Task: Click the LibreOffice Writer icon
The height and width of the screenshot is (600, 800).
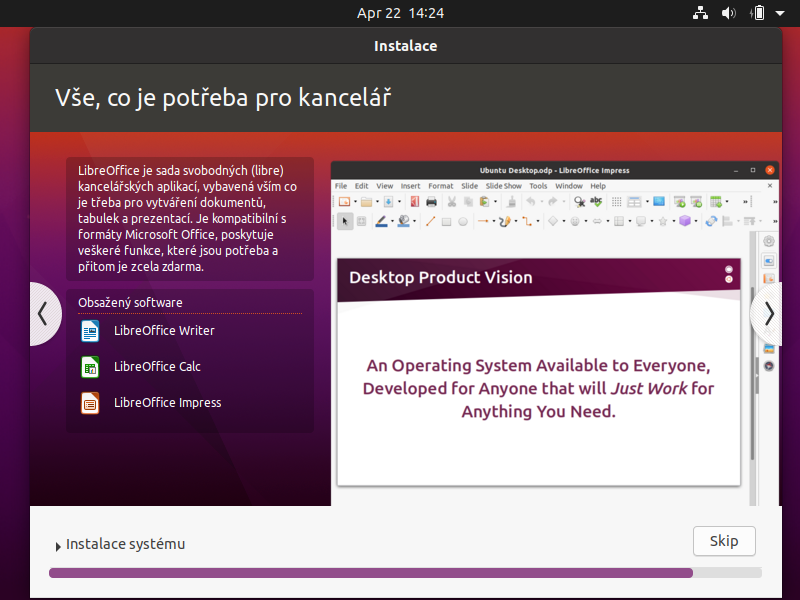Action: click(90, 331)
